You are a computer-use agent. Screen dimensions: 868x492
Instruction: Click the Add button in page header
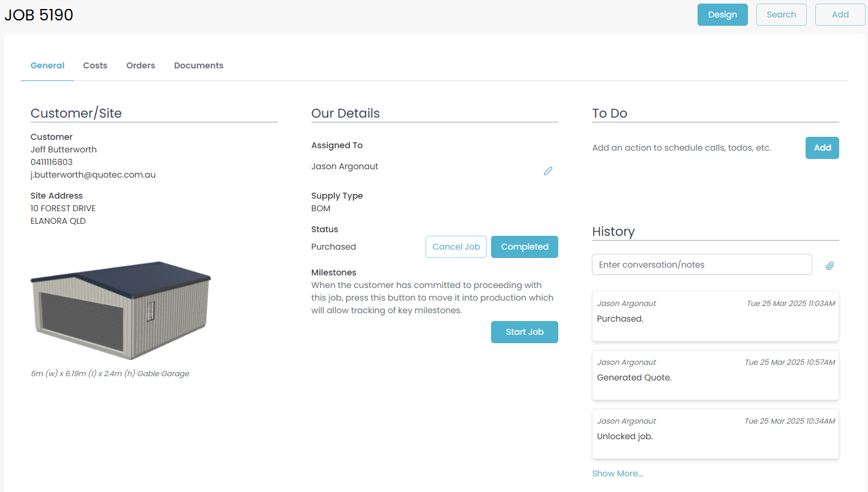pos(840,14)
